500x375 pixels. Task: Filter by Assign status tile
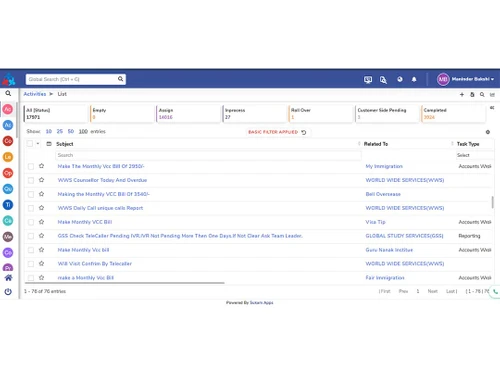(188, 114)
